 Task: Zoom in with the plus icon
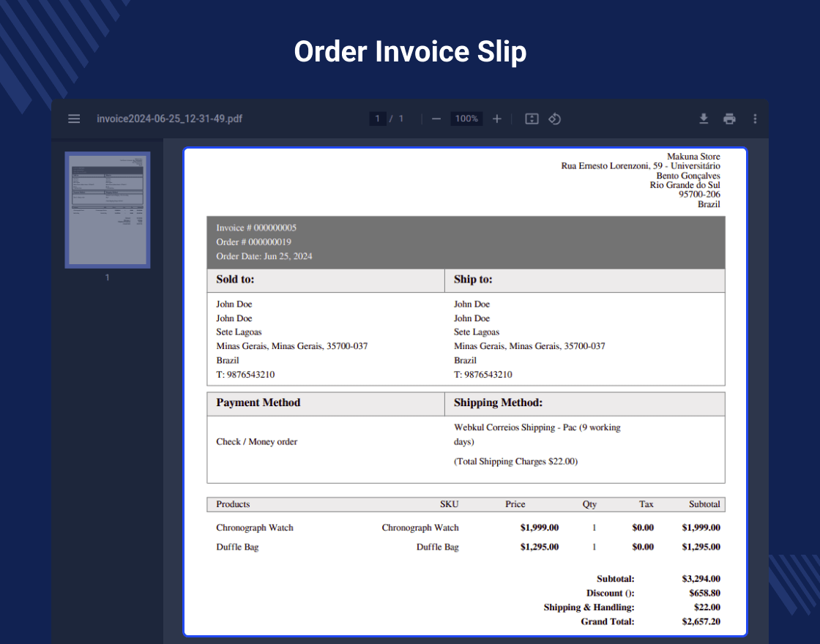coord(497,119)
